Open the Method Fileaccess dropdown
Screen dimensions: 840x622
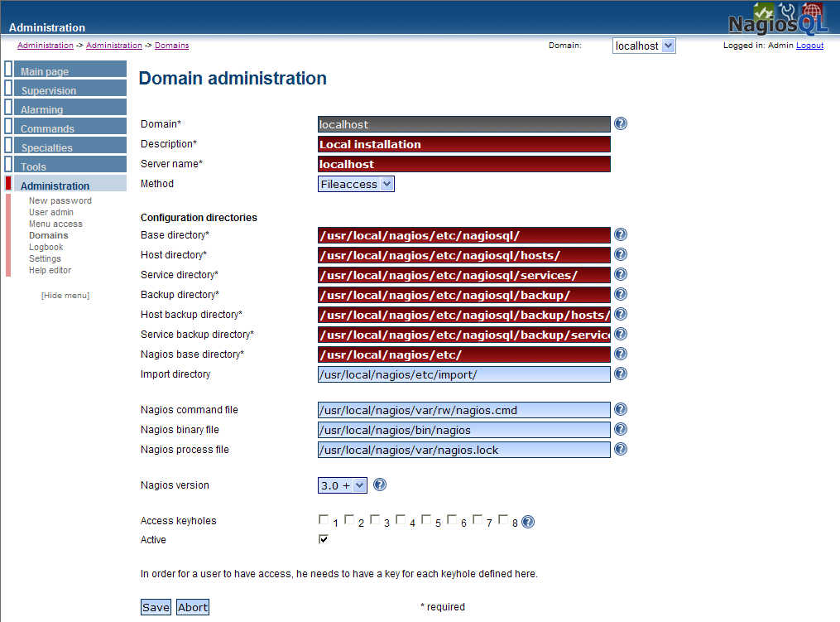click(x=356, y=184)
